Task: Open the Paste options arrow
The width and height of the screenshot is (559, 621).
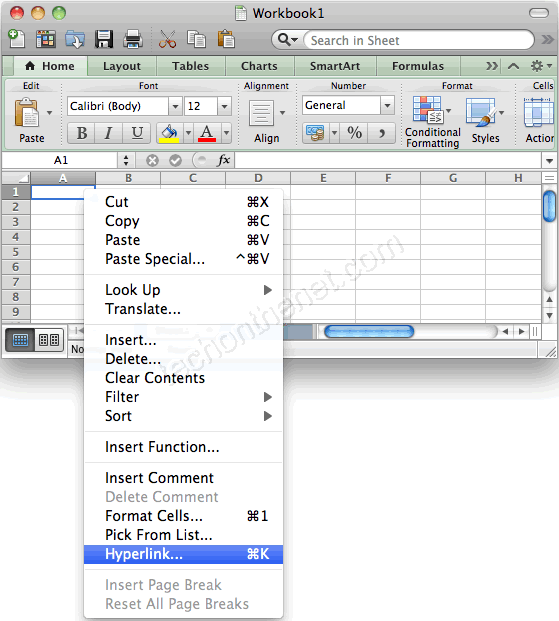Action: [50, 113]
